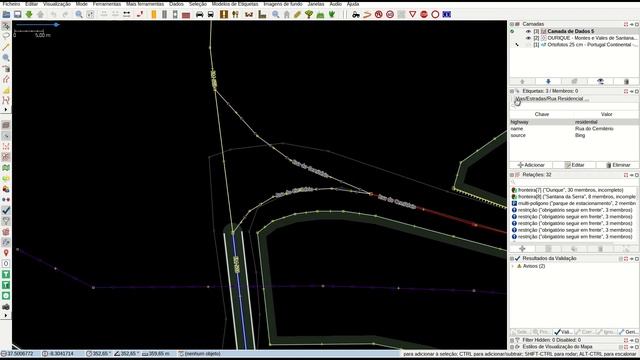Screen dimensions: 640x360
Task: Click the blue flag icon at toolbar end
Action: [x=447, y=14]
